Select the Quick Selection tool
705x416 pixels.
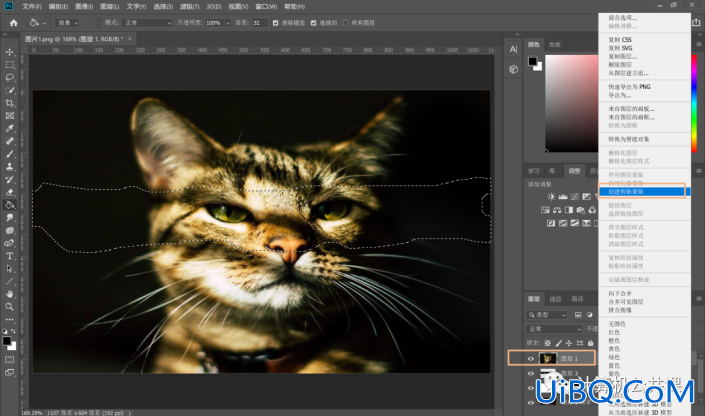coord(9,90)
